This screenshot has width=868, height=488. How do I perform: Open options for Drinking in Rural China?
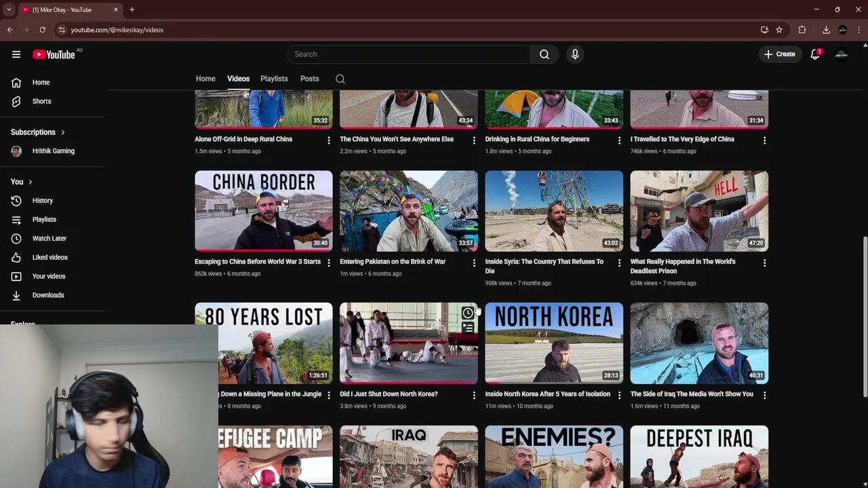click(x=619, y=140)
